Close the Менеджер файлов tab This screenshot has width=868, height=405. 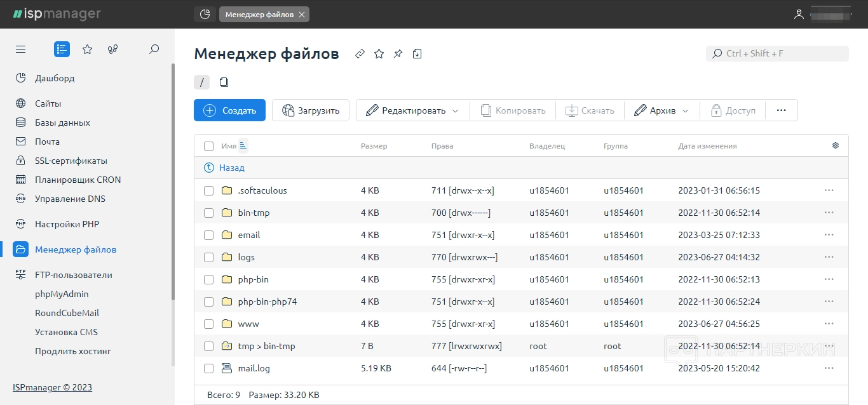[x=302, y=14]
